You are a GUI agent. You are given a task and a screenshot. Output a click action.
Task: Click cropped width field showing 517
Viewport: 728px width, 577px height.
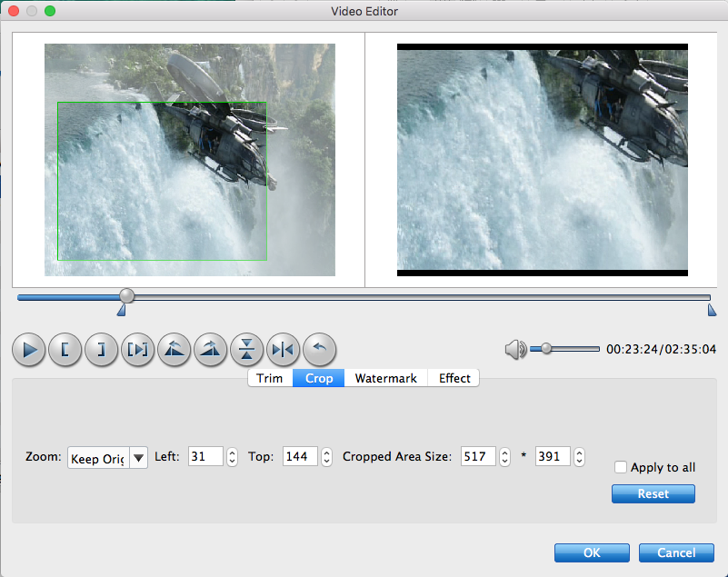(478, 456)
